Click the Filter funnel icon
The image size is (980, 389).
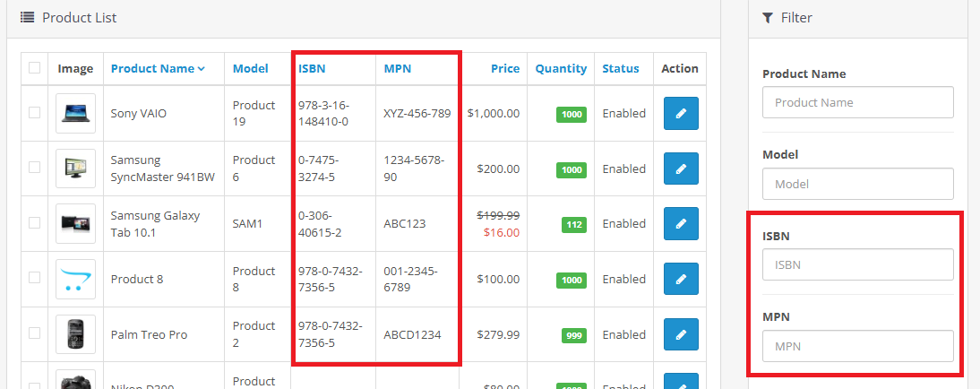pyautogui.click(x=768, y=17)
